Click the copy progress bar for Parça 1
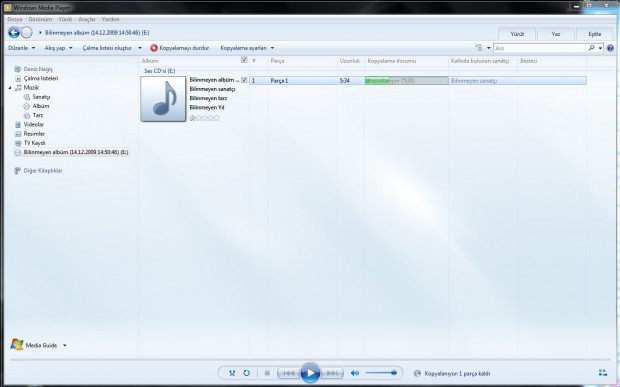The width and height of the screenshot is (620, 387). pyautogui.click(x=406, y=80)
